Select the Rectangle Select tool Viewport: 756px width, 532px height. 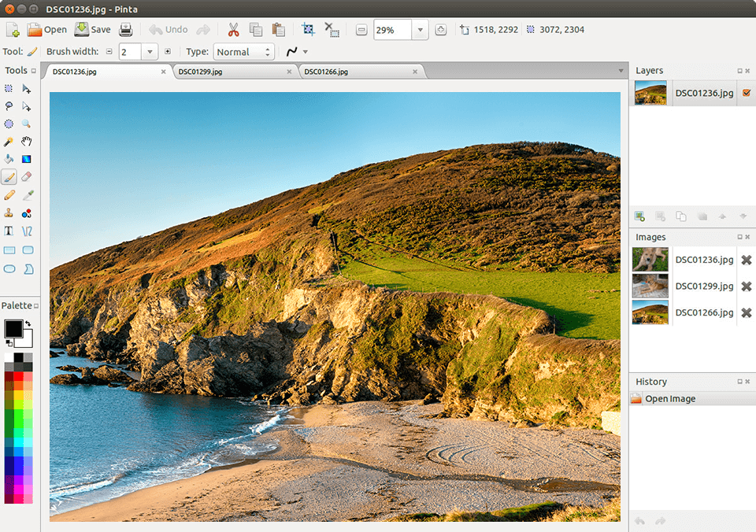(x=9, y=88)
